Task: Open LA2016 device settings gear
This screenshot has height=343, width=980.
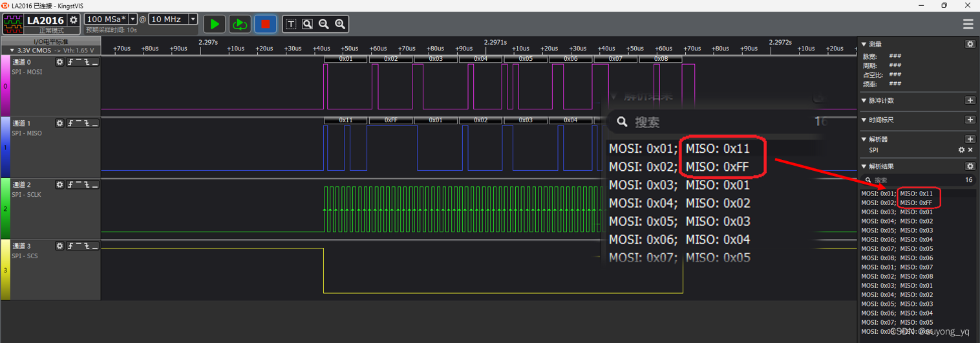Action: coord(74,20)
